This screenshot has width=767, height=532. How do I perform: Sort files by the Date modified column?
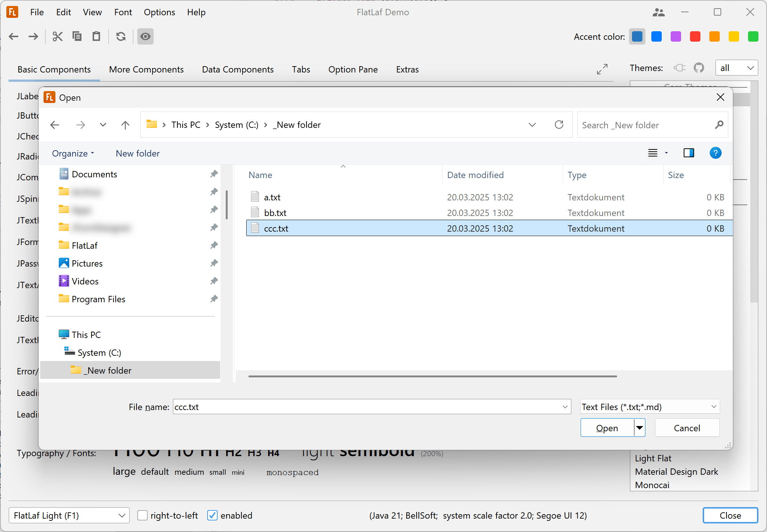point(502,175)
